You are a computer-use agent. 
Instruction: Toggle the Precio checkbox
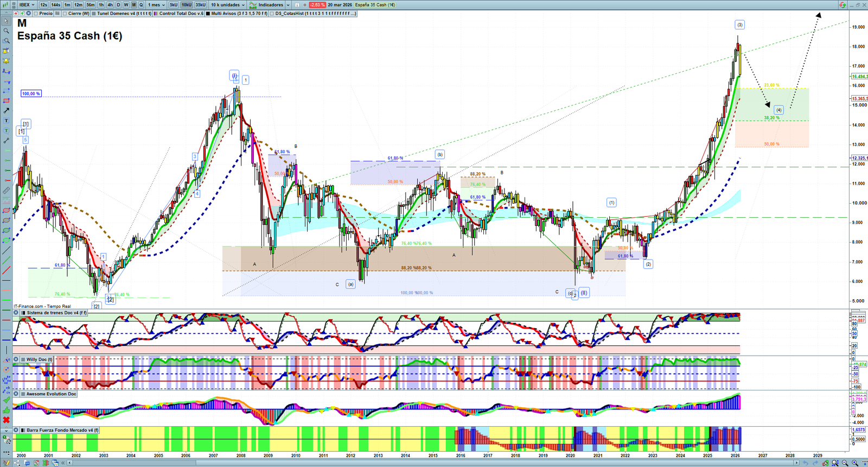coord(35,14)
